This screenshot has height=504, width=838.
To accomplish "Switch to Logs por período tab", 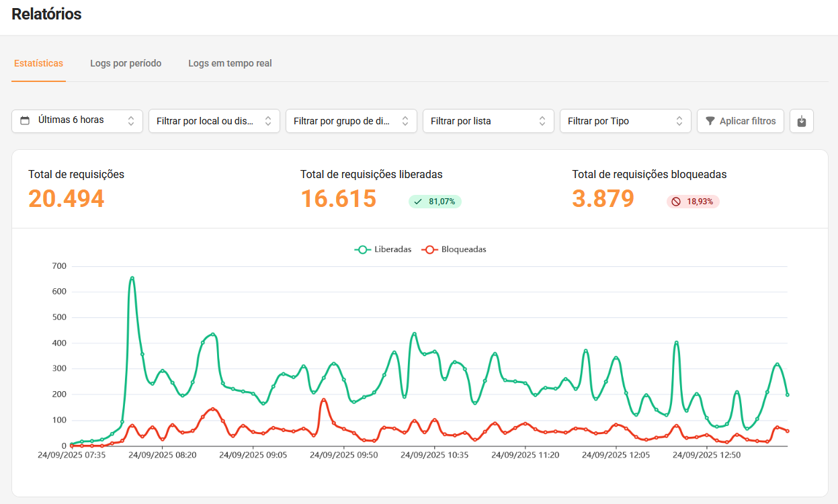I will 126,64.
